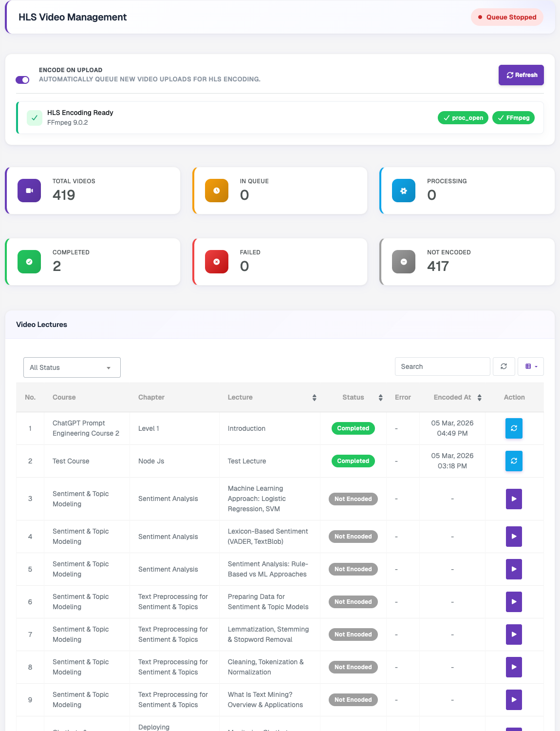Start encoding Lexicon-Based Sentiment lecture
This screenshot has height=731, width=560.
pos(514,537)
